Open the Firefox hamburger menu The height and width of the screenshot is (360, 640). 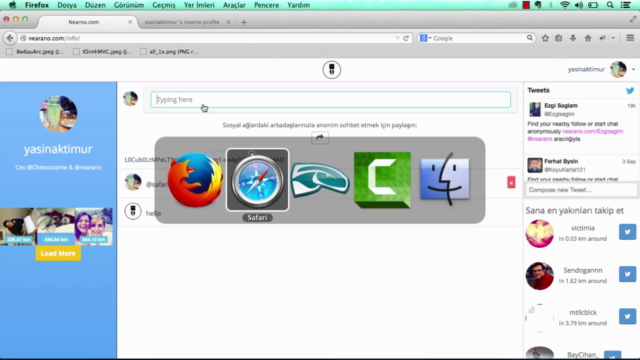[x=630, y=38]
